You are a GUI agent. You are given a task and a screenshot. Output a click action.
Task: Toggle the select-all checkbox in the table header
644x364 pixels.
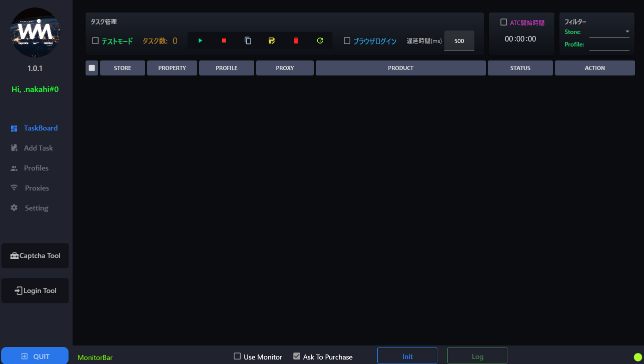coord(92,67)
